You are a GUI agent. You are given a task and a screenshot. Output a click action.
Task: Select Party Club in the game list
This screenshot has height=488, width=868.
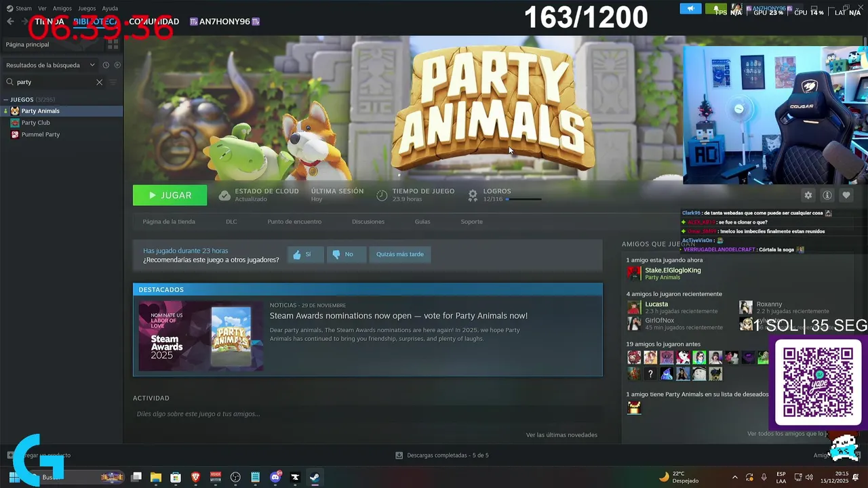pos(62,123)
